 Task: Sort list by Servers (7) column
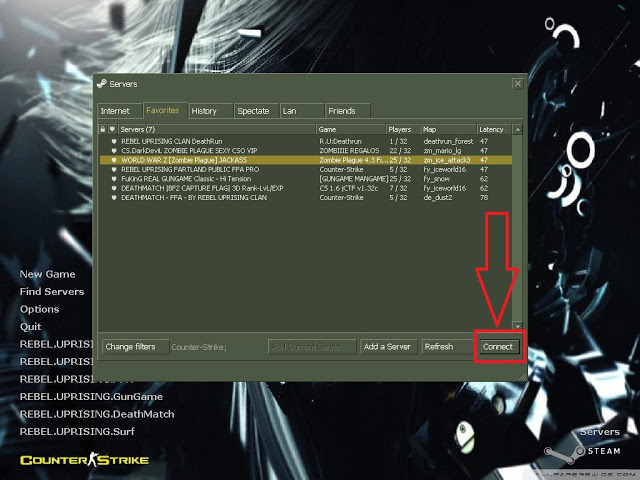[217, 129]
